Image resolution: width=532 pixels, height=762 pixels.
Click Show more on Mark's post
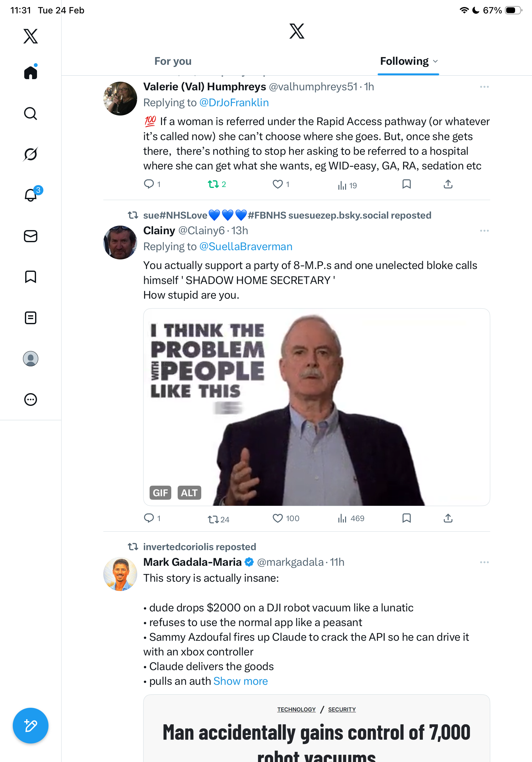[x=240, y=681]
